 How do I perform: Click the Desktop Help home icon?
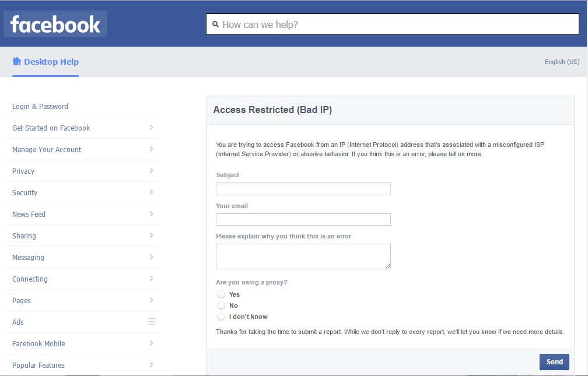[16, 61]
